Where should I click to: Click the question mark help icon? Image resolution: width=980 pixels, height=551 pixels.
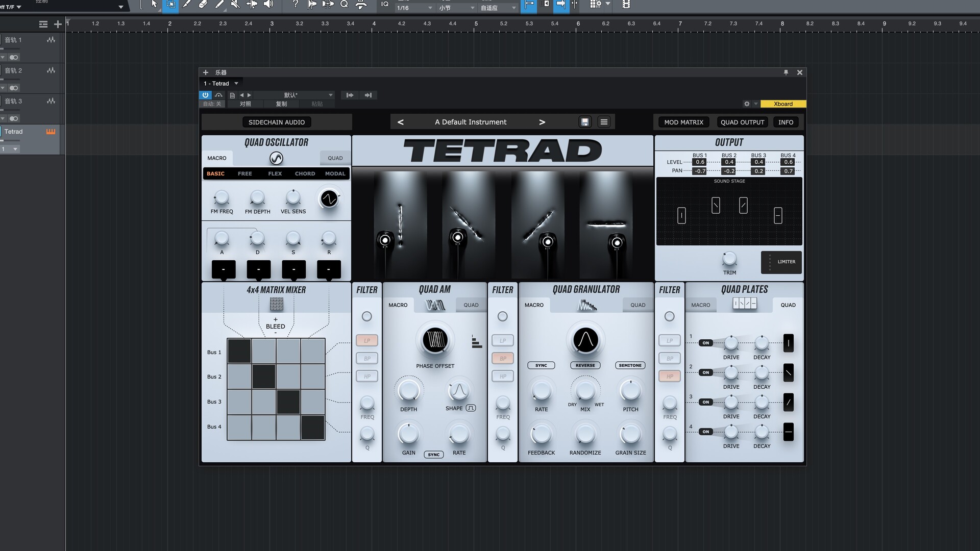pos(295,4)
